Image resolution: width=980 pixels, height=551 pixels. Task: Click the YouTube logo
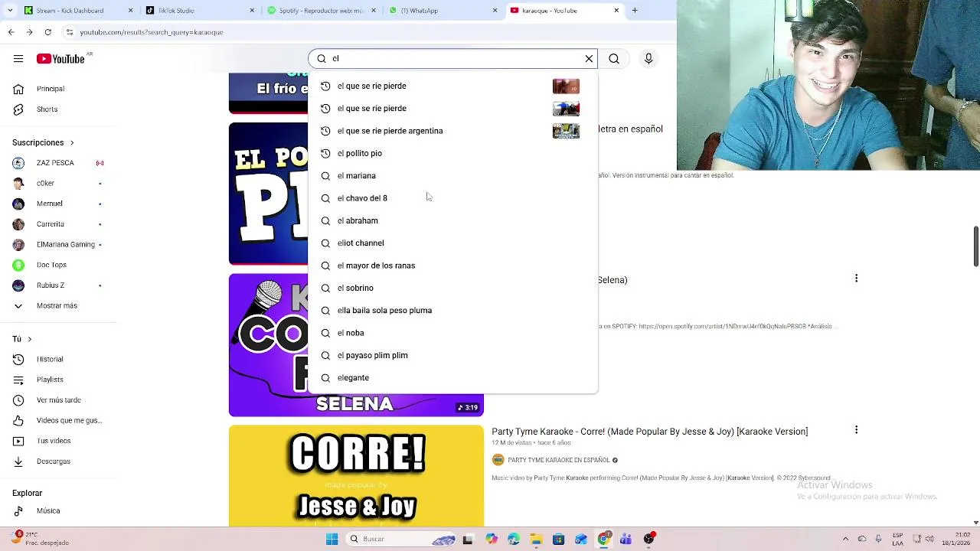(x=60, y=59)
